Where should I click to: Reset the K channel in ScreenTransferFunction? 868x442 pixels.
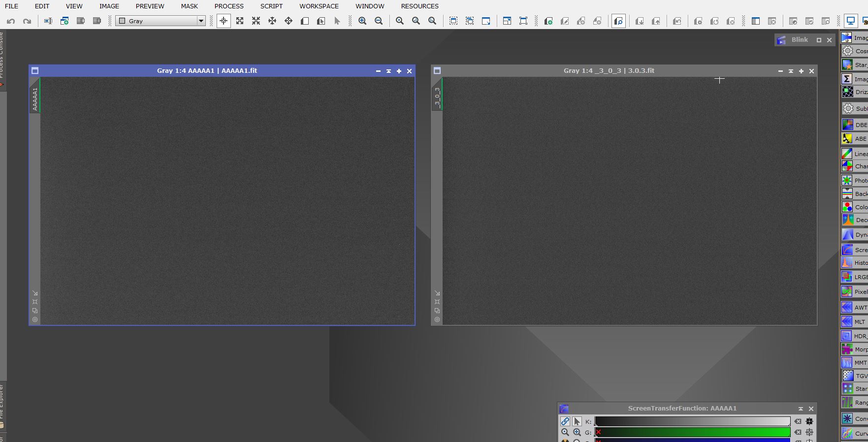798,421
